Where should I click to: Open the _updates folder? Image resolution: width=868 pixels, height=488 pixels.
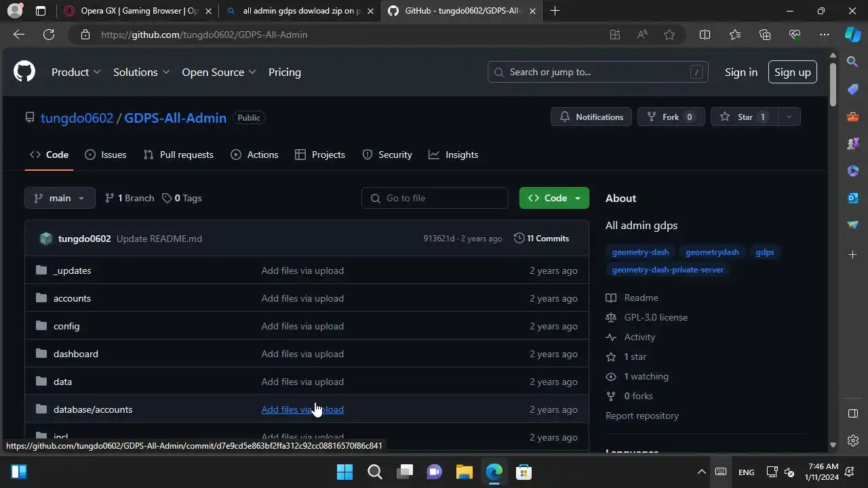coord(72,270)
